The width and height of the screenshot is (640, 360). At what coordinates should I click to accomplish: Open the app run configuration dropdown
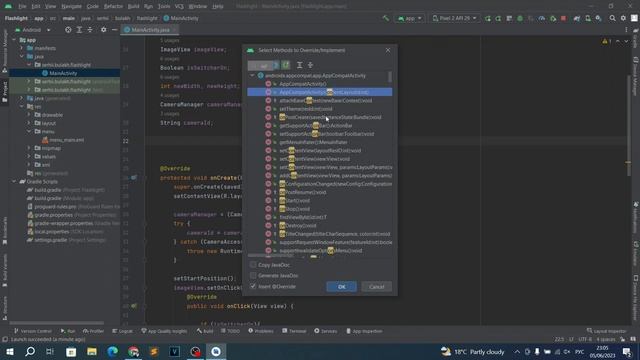[x=409, y=18]
